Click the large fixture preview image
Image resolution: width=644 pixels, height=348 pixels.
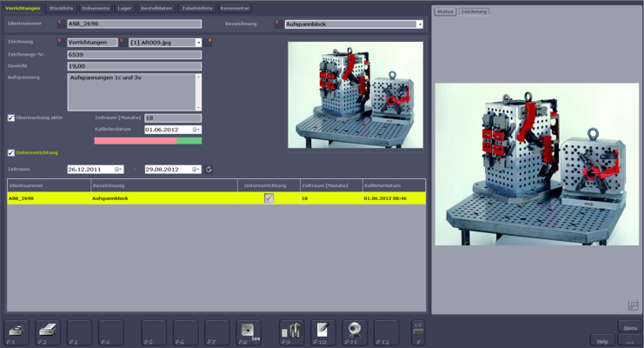pos(537,164)
